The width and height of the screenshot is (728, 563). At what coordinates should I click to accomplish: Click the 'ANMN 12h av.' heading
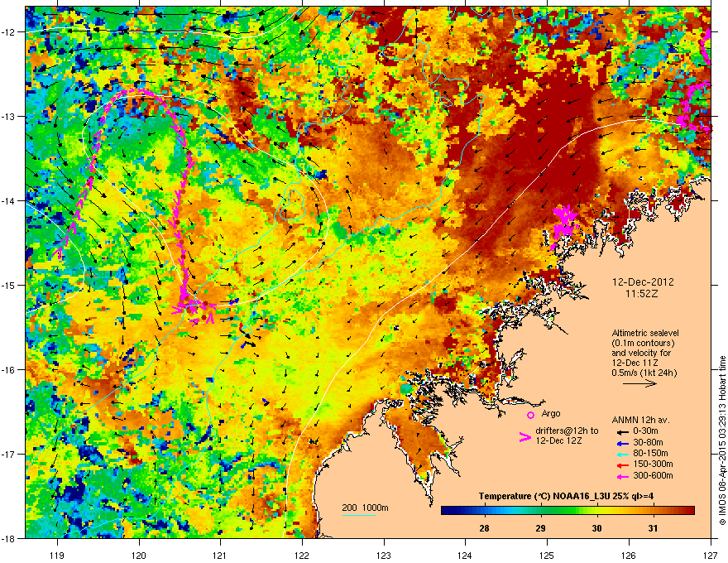[640, 420]
